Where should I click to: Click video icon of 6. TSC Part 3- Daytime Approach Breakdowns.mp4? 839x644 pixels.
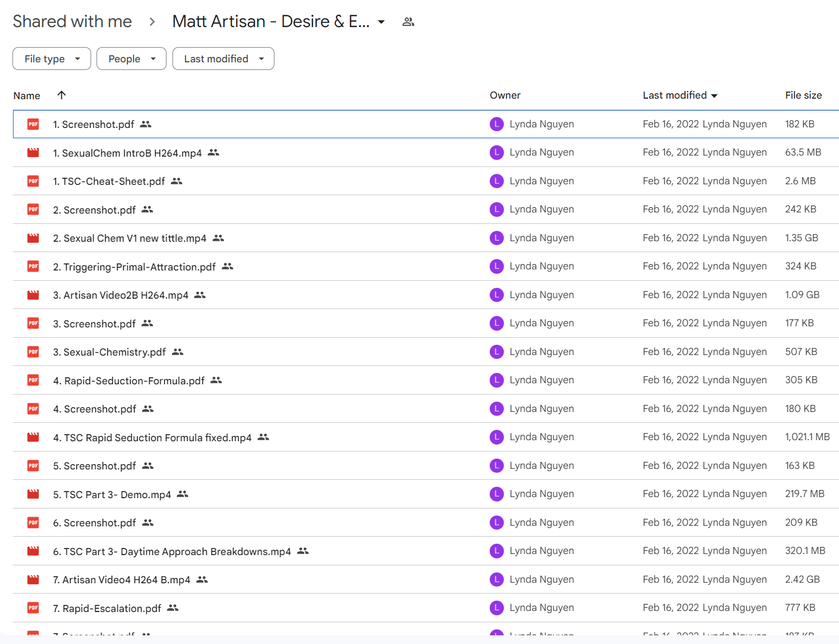click(x=33, y=551)
